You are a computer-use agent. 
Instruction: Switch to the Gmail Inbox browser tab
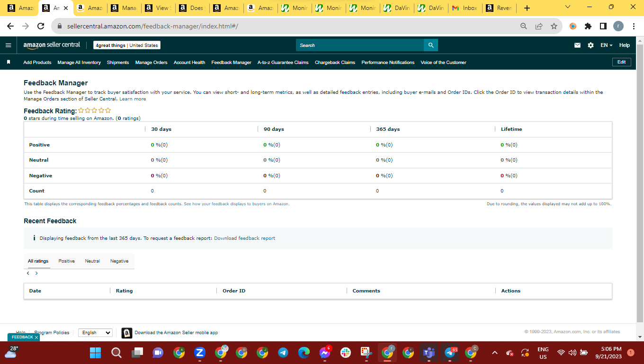(465, 8)
